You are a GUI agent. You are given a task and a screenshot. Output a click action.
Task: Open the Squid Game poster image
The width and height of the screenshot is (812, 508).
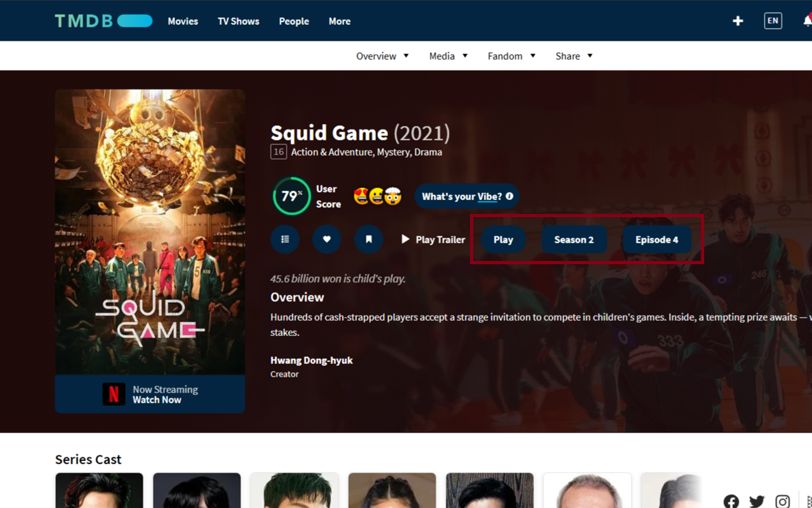[x=150, y=232]
